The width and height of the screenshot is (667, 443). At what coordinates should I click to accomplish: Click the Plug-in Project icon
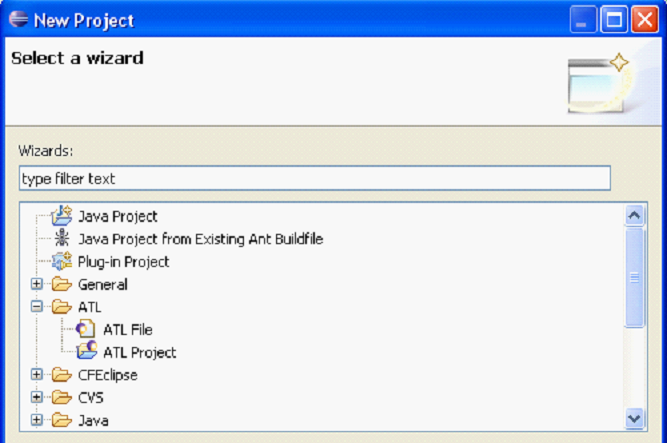(x=62, y=261)
